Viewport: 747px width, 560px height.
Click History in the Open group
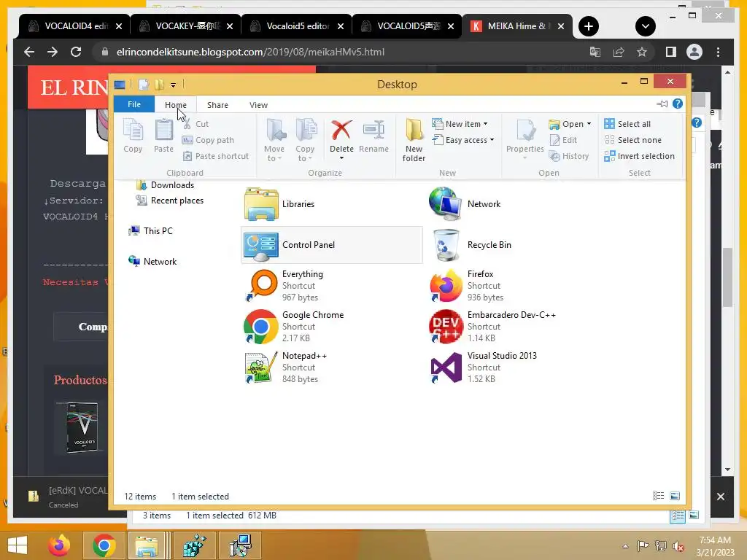click(569, 156)
